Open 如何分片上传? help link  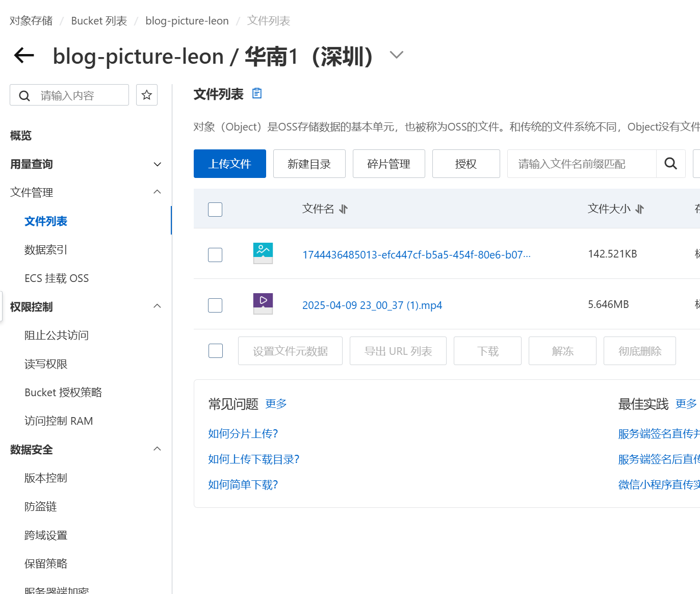point(243,434)
